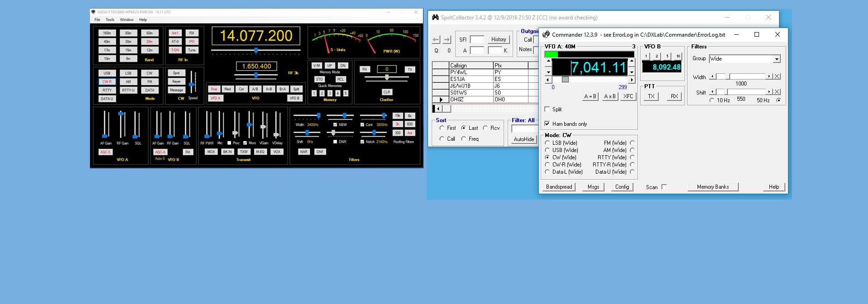This screenshot has width=868, height=304.
Task: Click the filter Width slider on the Yaesu panel
Action: click(307, 116)
